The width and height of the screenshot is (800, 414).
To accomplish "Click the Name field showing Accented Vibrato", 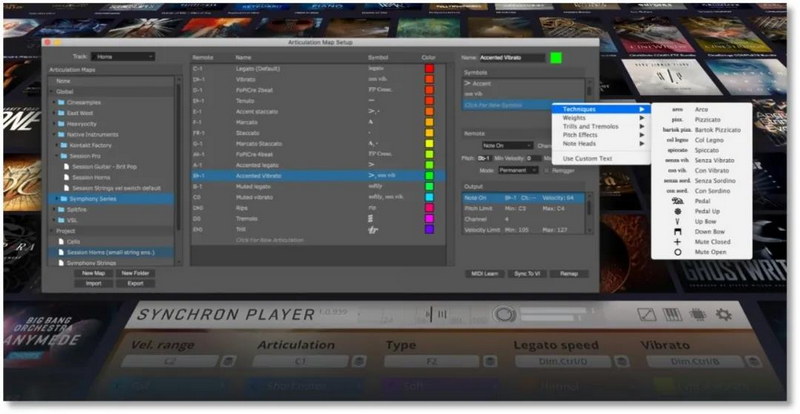I will click(512, 58).
